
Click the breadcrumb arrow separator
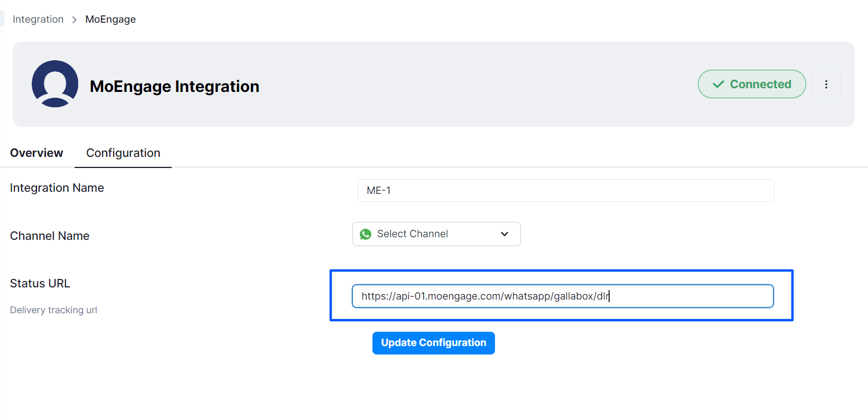(74, 20)
